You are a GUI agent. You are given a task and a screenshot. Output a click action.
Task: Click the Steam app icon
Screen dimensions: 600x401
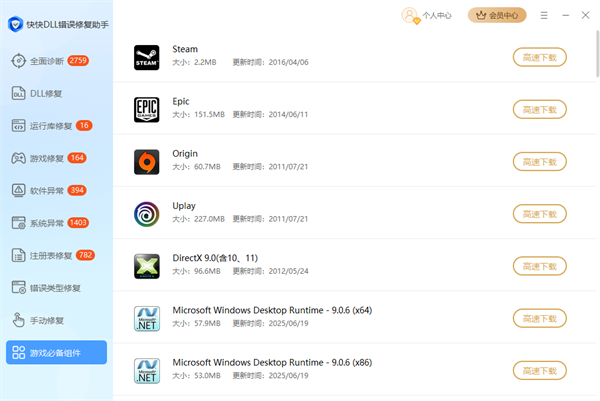147,57
